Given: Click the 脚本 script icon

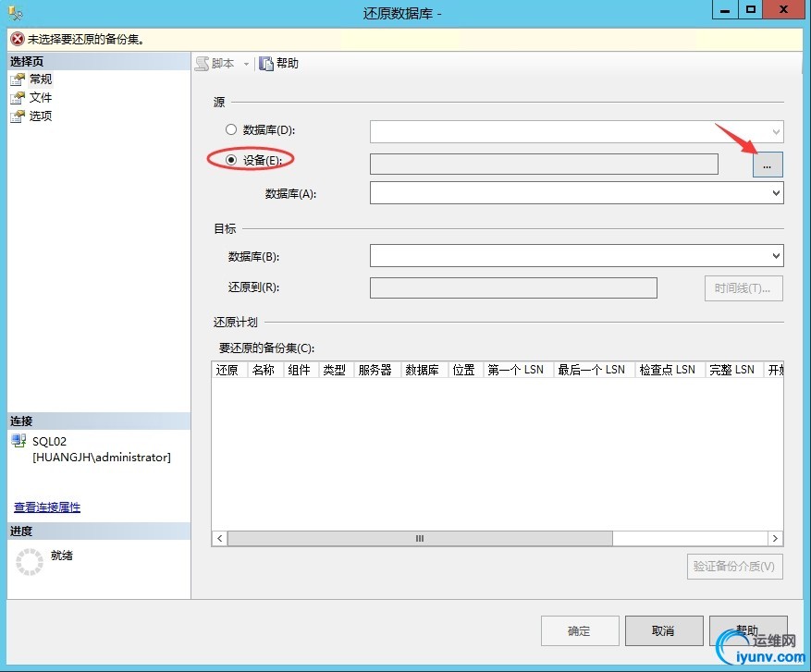Looking at the screenshot, I should [x=203, y=64].
